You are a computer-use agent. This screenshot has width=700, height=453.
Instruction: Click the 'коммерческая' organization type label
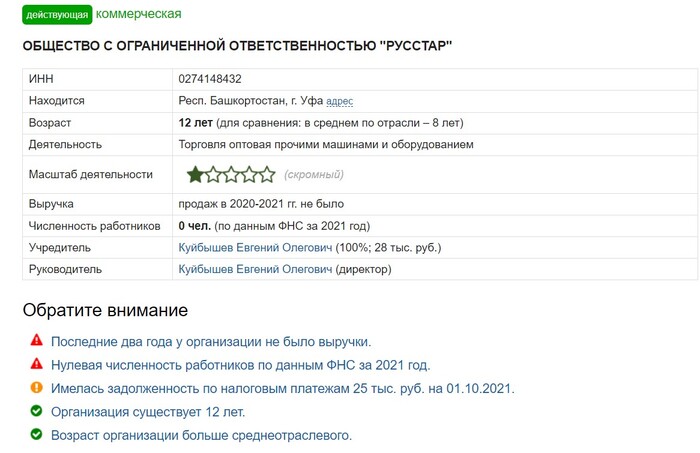coord(139,14)
